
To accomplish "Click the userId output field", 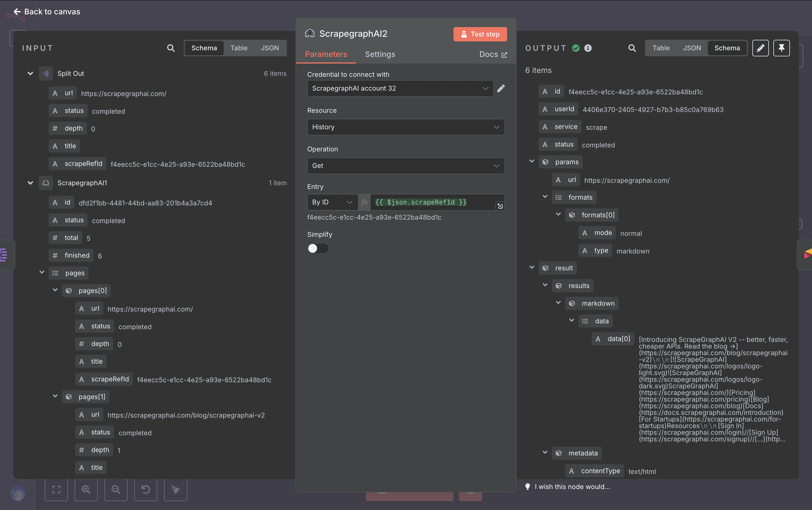I will (559, 109).
